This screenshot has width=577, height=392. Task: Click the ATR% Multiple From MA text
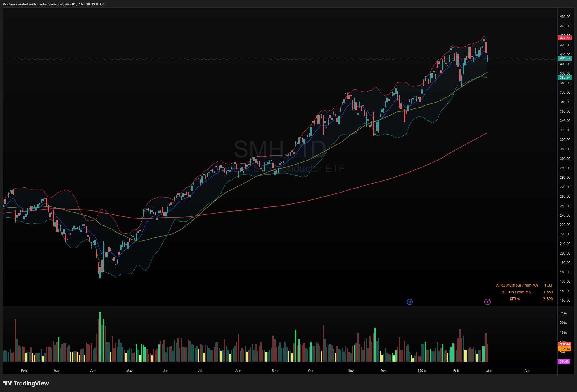[517, 285]
